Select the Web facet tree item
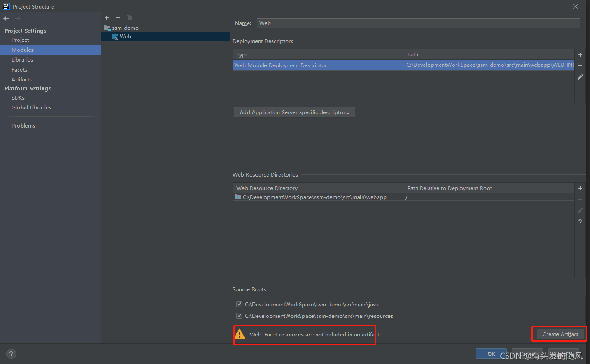Viewport: 590px width, 364px height. click(165, 37)
